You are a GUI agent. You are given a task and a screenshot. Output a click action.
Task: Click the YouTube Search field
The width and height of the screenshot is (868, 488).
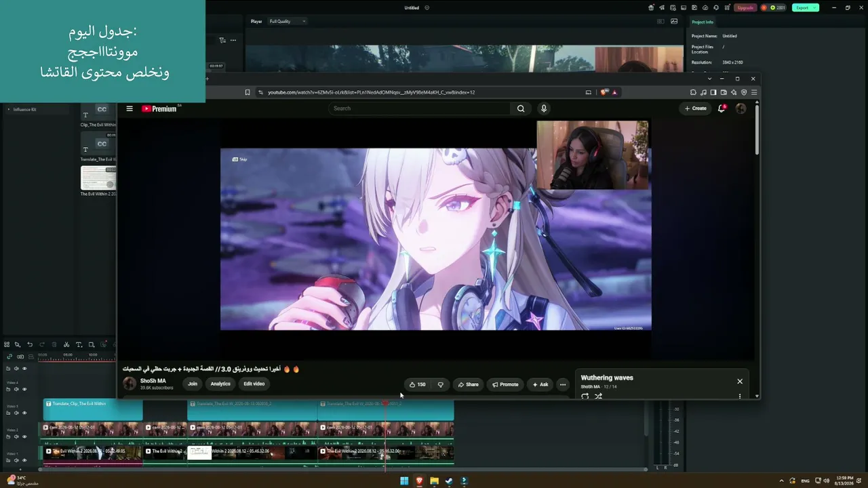(x=419, y=108)
